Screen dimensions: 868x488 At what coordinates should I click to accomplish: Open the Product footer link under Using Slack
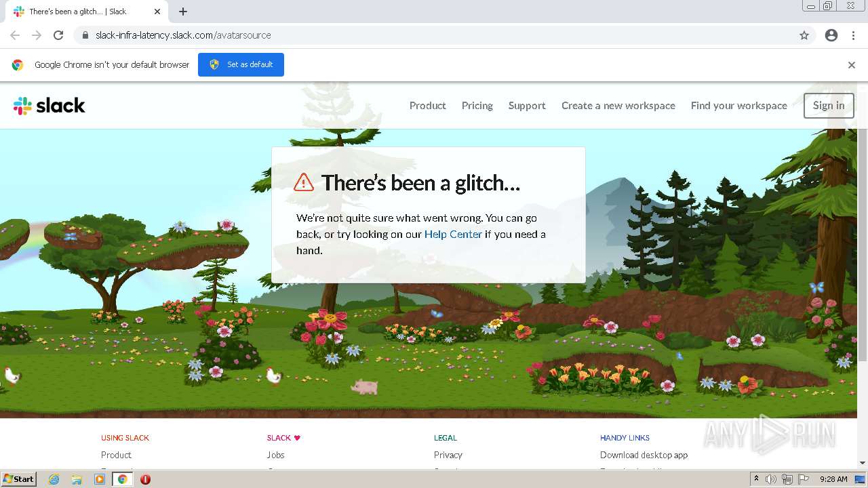click(x=116, y=455)
